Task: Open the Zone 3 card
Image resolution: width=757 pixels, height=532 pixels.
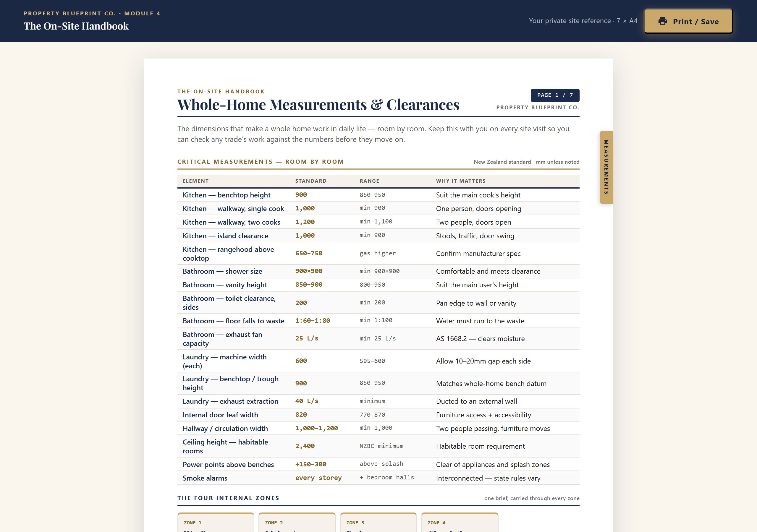Action: [x=378, y=523]
